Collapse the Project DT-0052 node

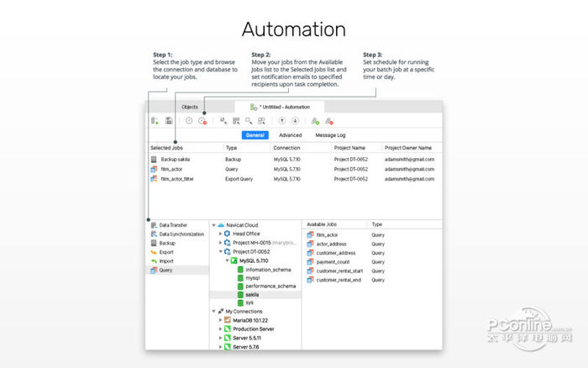click(x=220, y=252)
